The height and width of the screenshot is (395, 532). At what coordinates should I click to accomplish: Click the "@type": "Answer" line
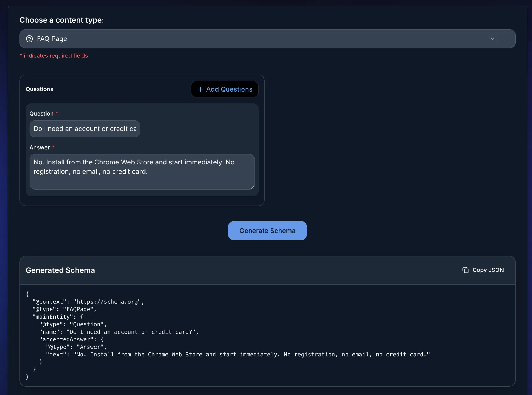pos(76,347)
